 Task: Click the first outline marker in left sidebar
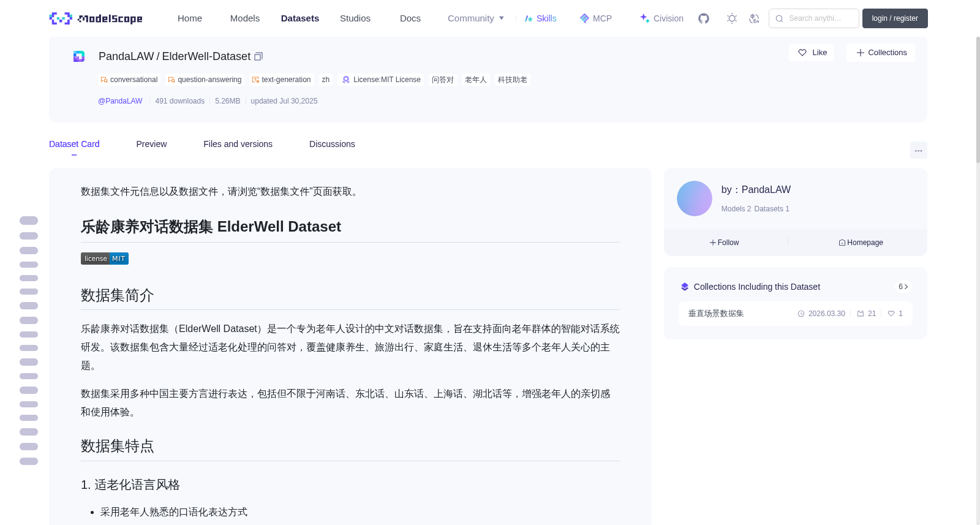click(x=29, y=221)
